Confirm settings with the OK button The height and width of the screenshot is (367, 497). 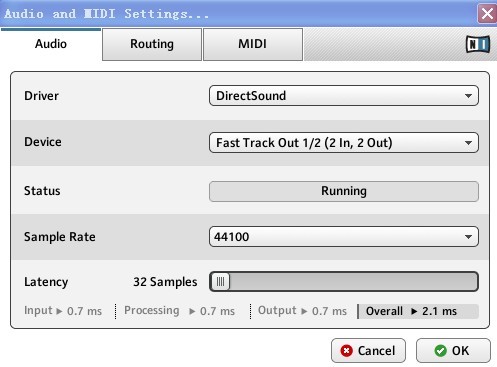point(453,351)
